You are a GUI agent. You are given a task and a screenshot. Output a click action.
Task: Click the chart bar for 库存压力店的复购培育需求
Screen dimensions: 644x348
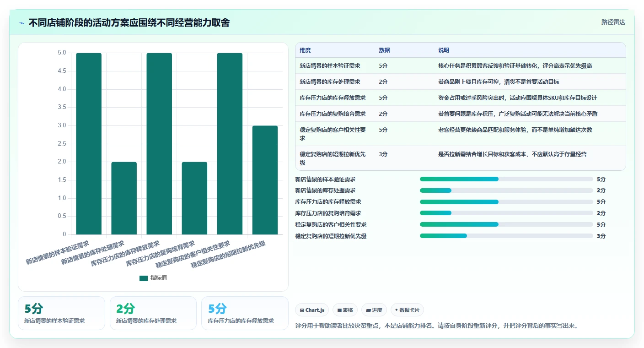(194, 198)
